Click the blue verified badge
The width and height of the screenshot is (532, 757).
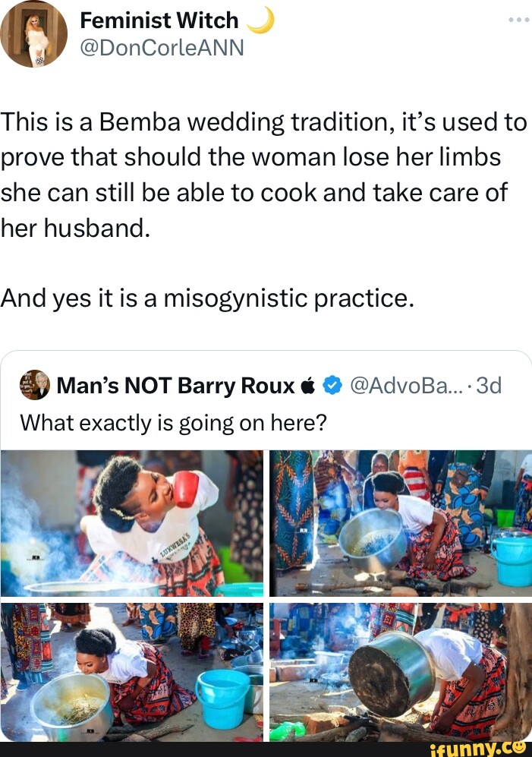[332, 386]
